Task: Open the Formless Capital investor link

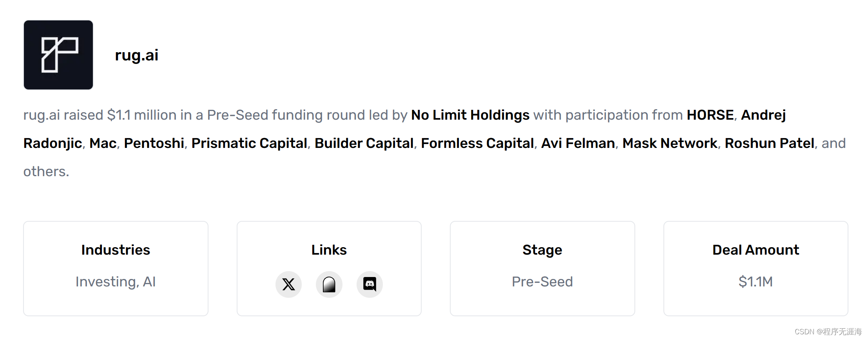Action: (477, 143)
